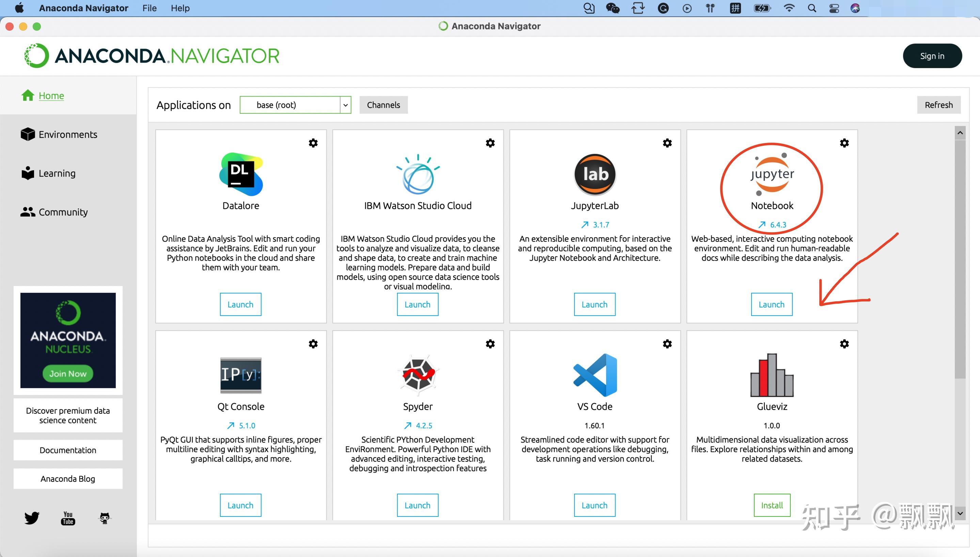
Task: Click the Spyder application logo
Action: pos(418,375)
